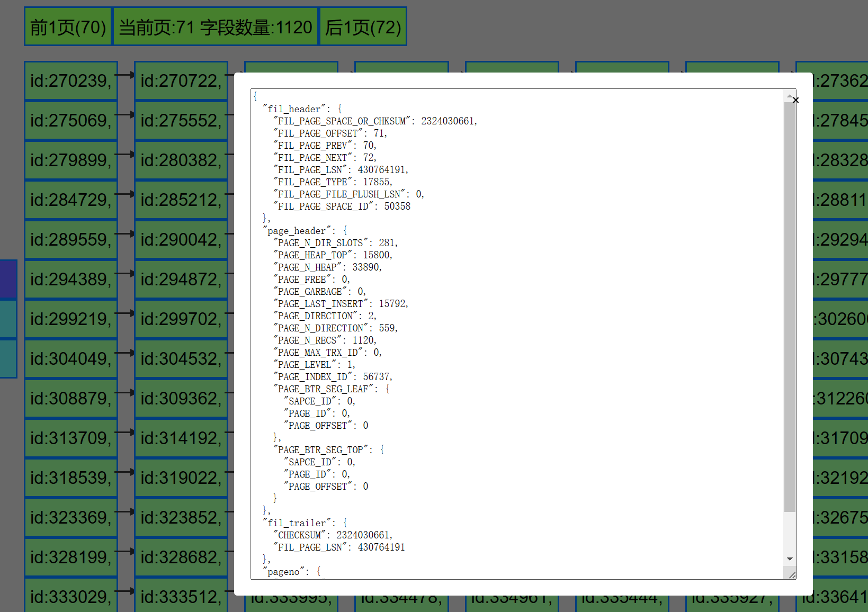868x612 pixels.
Task: Go to previous page 前1页(70)
Action: (68, 26)
